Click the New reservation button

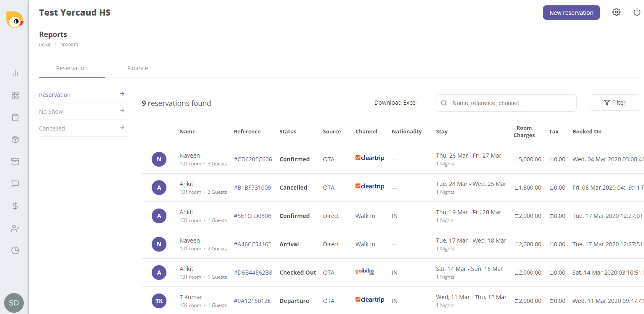[571, 13]
